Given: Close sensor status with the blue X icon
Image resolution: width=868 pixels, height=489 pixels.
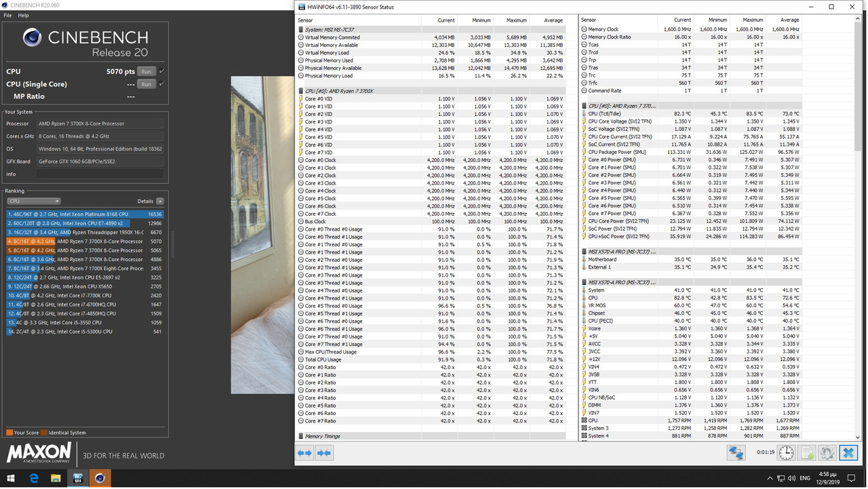Looking at the screenshot, I should point(848,452).
